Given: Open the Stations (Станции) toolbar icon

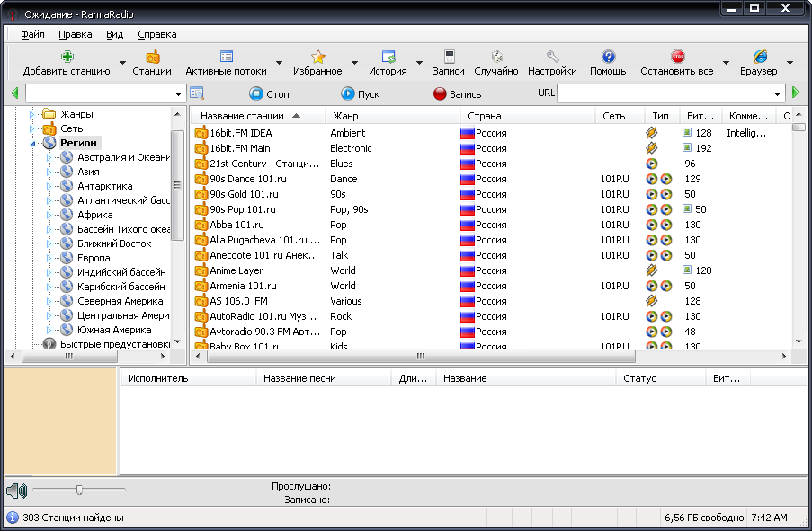Looking at the screenshot, I should 152,57.
